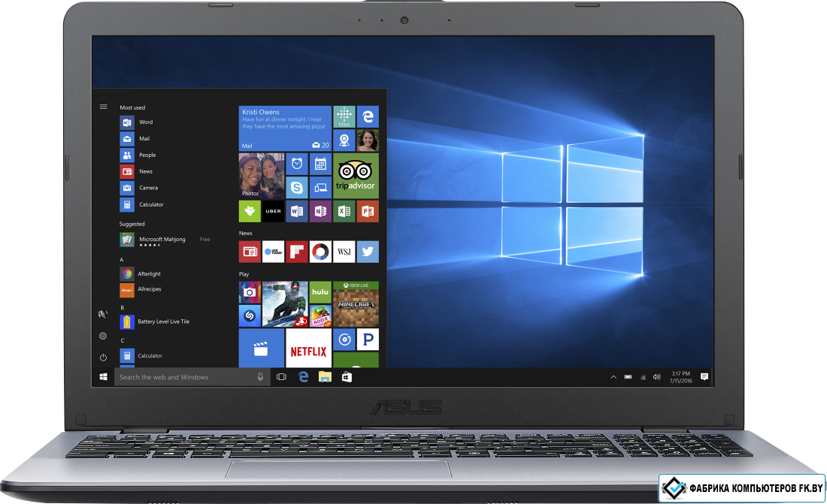Open Kristi Owens Mail live tile
827x504 pixels.
(x=286, y=128)
